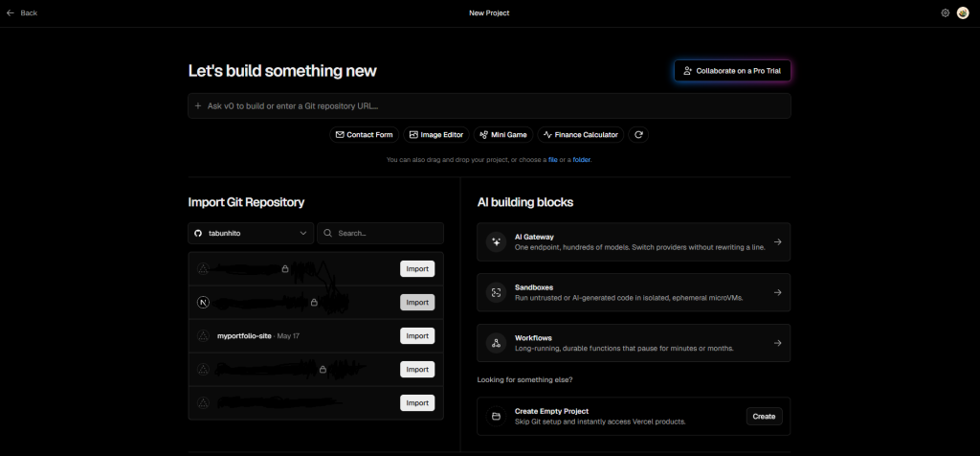This screenshot has height=456, width=980.
Task: Click the envelope icon in Contact Form chip
Action: coord(340,134)
